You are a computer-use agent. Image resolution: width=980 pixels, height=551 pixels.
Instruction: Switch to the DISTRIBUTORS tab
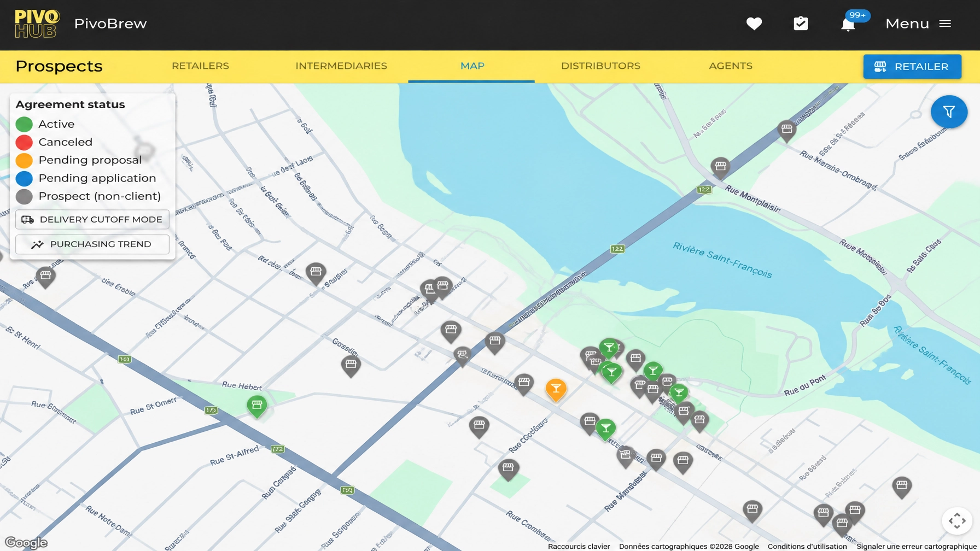[x=600, y=66]
